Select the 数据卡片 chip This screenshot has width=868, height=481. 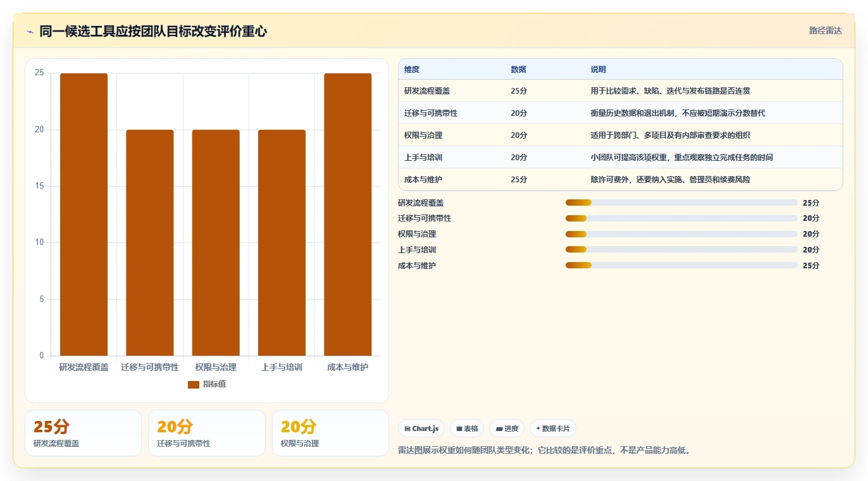(553, 428)
